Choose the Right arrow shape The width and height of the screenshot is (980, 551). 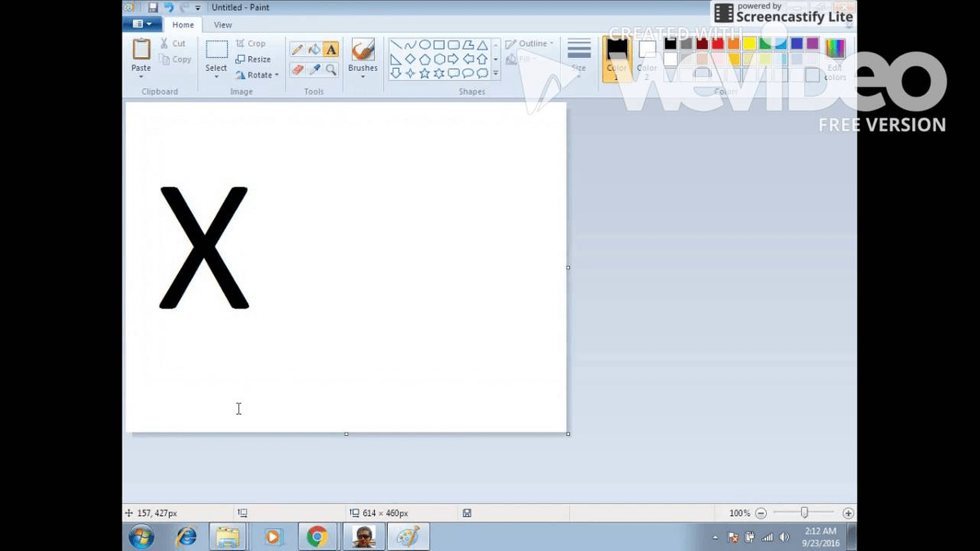[453, 59]
